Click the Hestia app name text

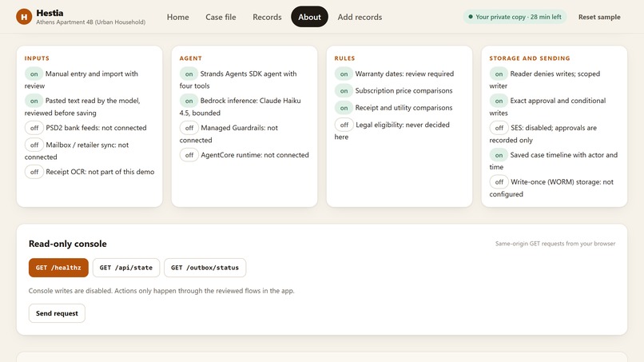(x=50, y=13)
